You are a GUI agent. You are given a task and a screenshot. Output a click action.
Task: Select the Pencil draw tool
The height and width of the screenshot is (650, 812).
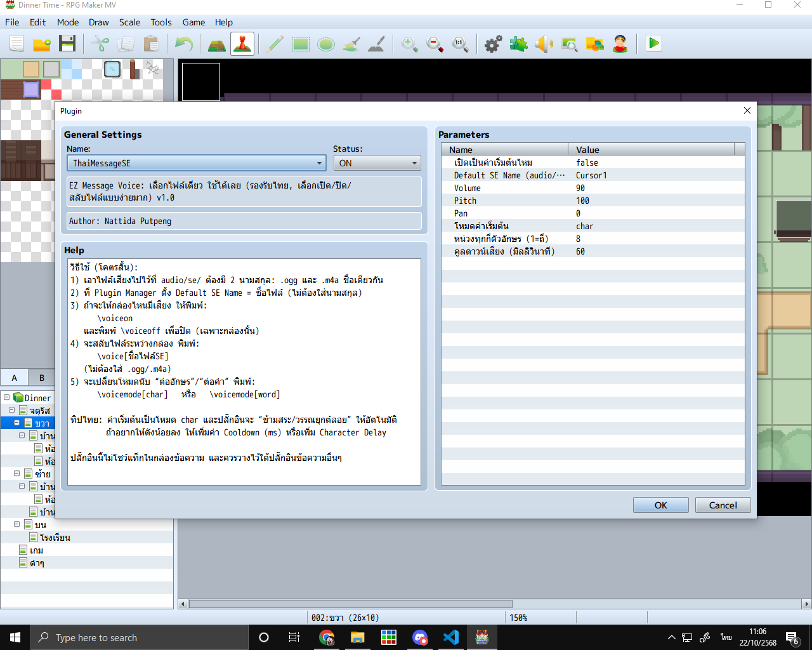pyautogui.click(x=275, y=44)
